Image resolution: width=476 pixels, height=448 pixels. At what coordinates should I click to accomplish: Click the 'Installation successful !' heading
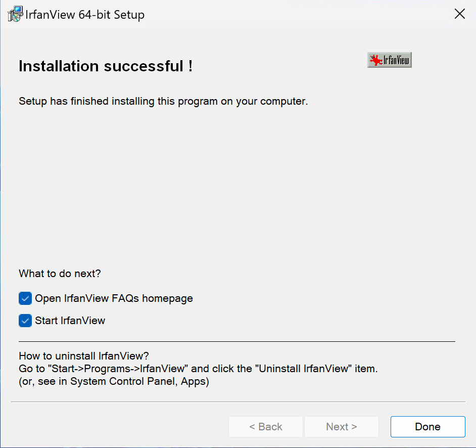pos(106,66)
